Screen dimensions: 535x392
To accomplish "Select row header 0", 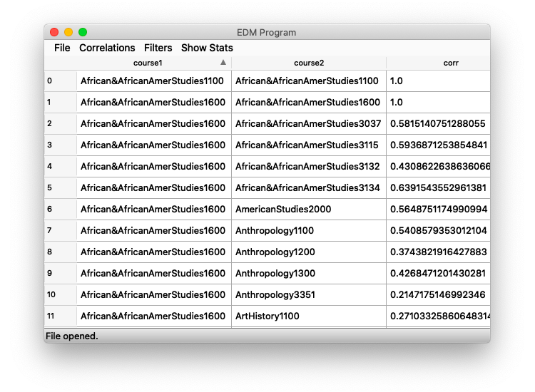I will (60, 81).
